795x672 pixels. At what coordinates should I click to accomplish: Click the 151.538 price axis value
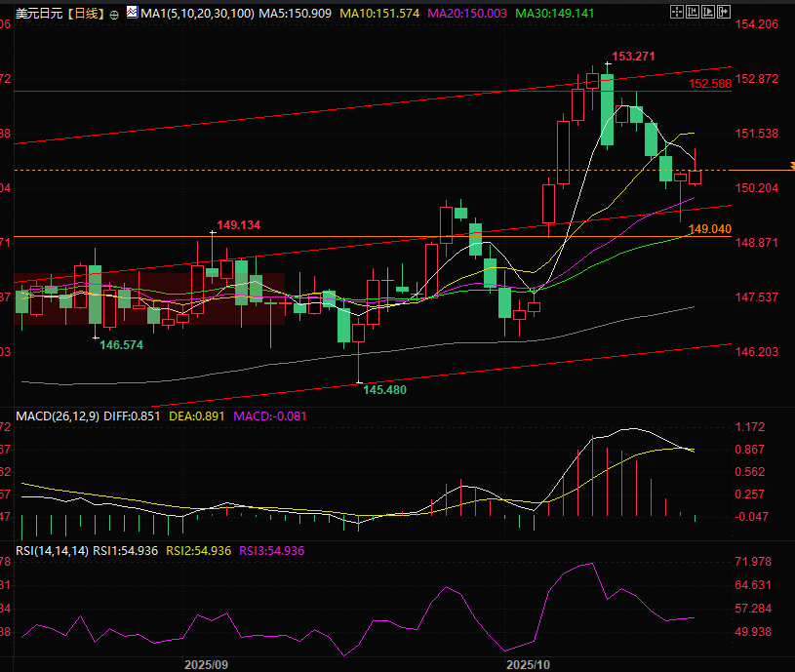click(x=756, y=134)
